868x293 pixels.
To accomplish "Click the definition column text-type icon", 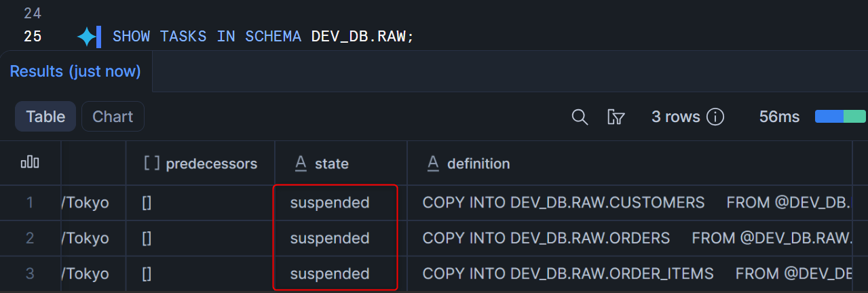I will pyautogui.click(x=433, y=163).
